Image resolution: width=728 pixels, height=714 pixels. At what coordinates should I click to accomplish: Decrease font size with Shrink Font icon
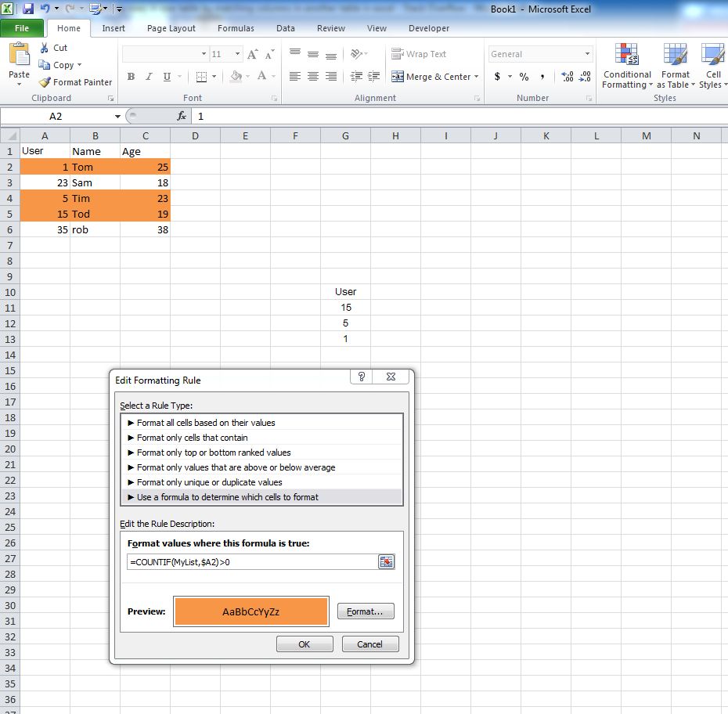pos(270,54)
